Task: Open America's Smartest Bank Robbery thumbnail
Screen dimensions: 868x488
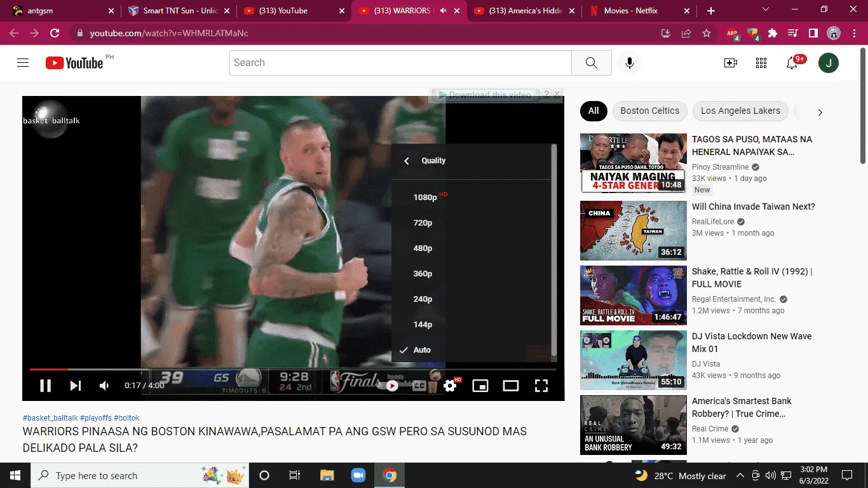Action: [x=634, y=425]
